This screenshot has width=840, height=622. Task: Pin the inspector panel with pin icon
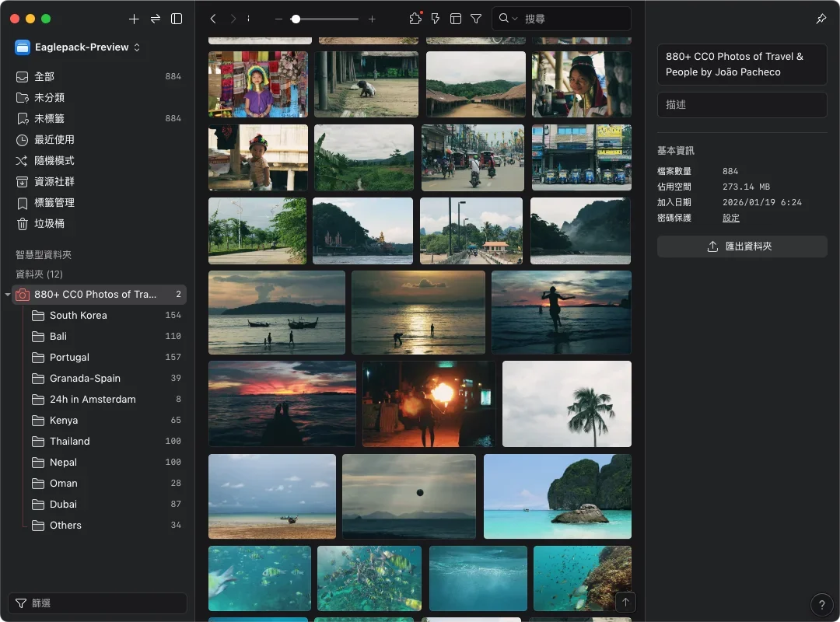click(x=821, y=19)
